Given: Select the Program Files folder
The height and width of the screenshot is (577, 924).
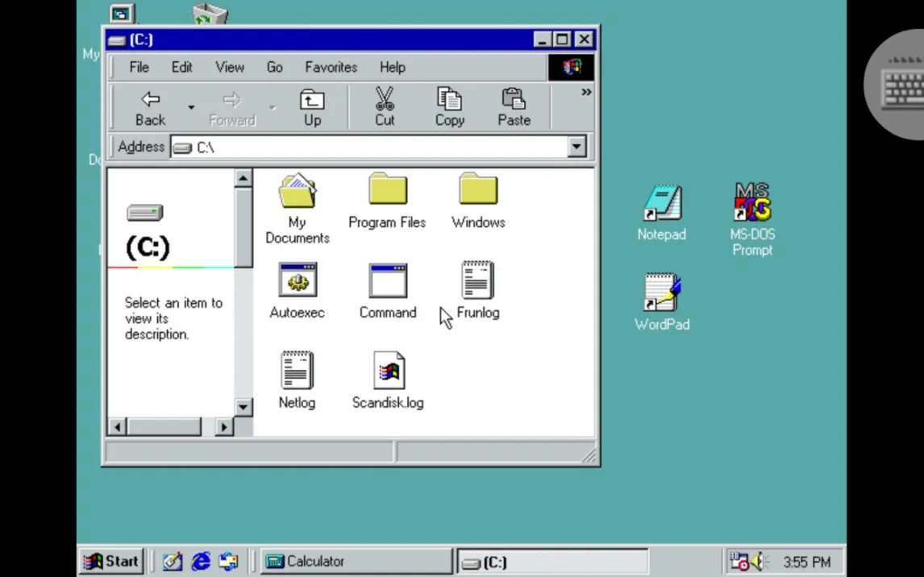Looking at the screenshot, I should (387, 191).
